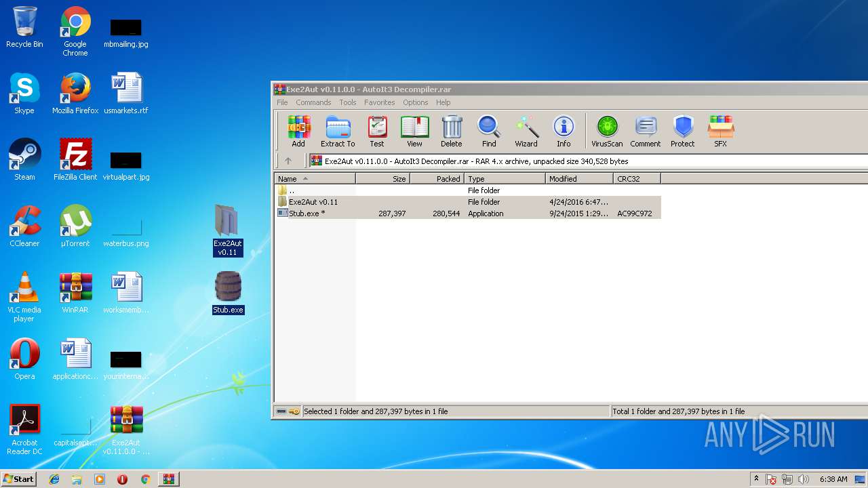Select usmarkets.rtf desktop file
This screenshot has width=868, height=488.
pyautogui.click(x=126, y=94)
